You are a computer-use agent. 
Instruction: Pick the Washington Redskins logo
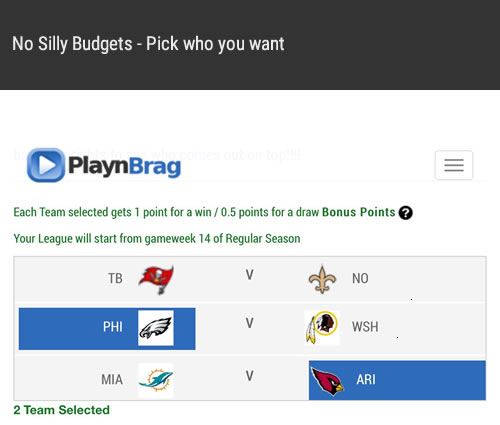pos(322,328)
